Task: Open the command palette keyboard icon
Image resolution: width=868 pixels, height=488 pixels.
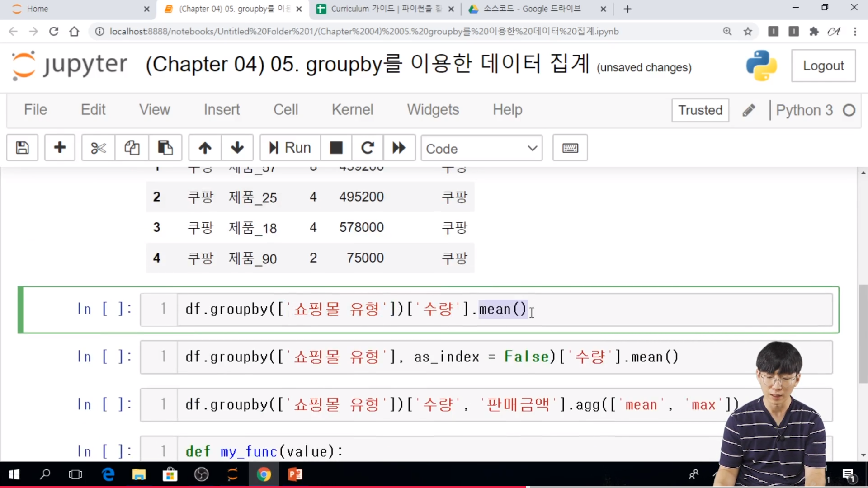Action: [x=570, y=148]
